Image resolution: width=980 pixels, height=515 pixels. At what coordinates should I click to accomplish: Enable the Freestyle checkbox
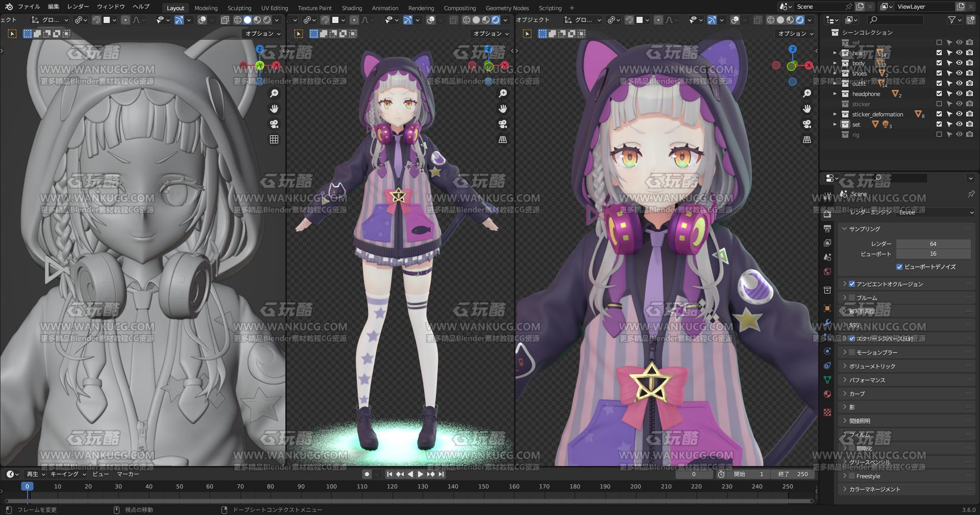(x=852, y=476)
